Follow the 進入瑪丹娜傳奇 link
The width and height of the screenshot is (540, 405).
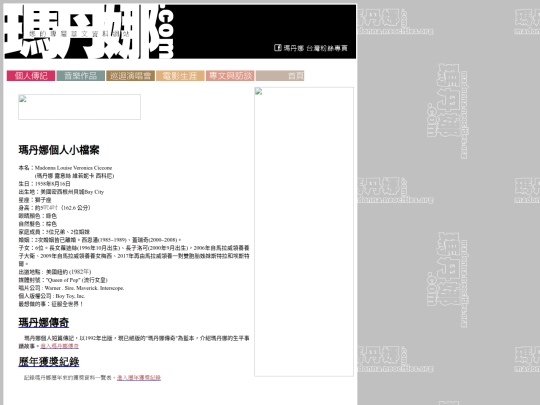coord(60,346)
